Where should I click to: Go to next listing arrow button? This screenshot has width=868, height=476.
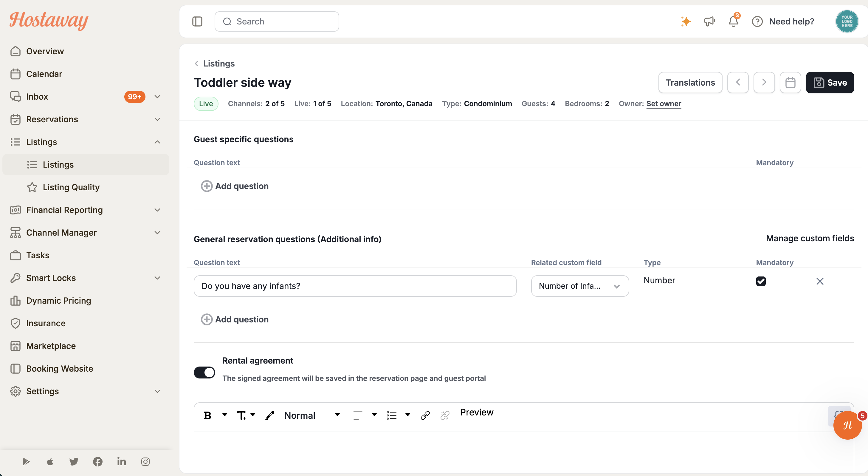764,83
